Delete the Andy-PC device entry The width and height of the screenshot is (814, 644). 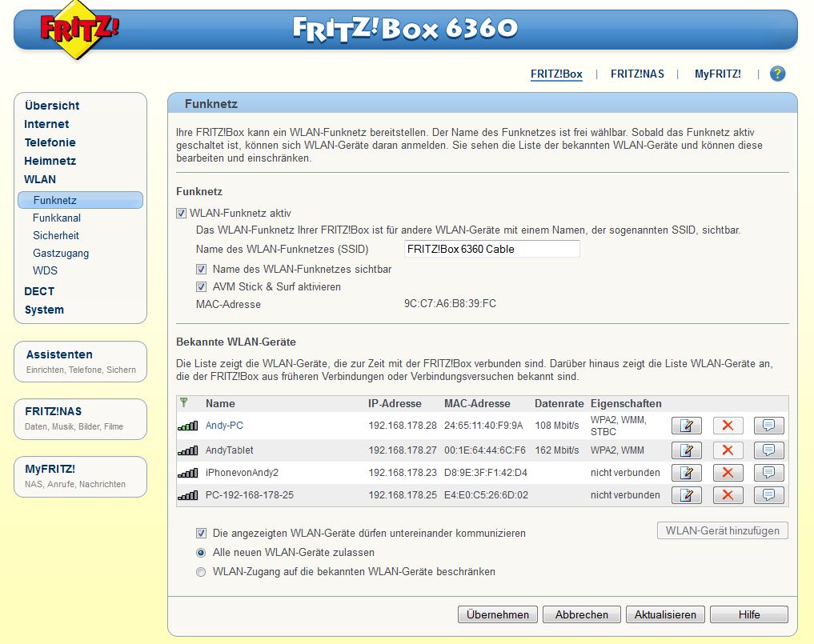(728, 426)
